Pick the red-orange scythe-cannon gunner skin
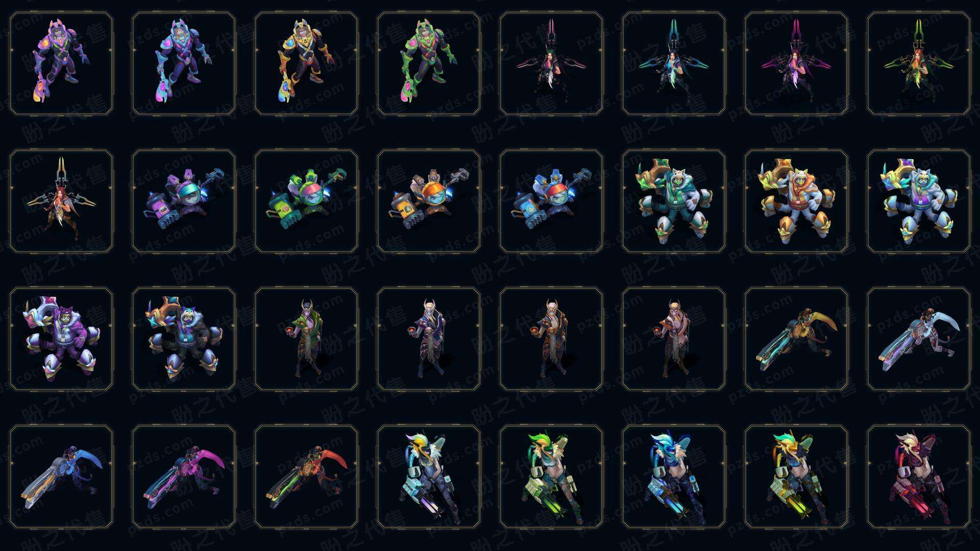This screenshot has height=551, width=980. click(x=306, y=477)
